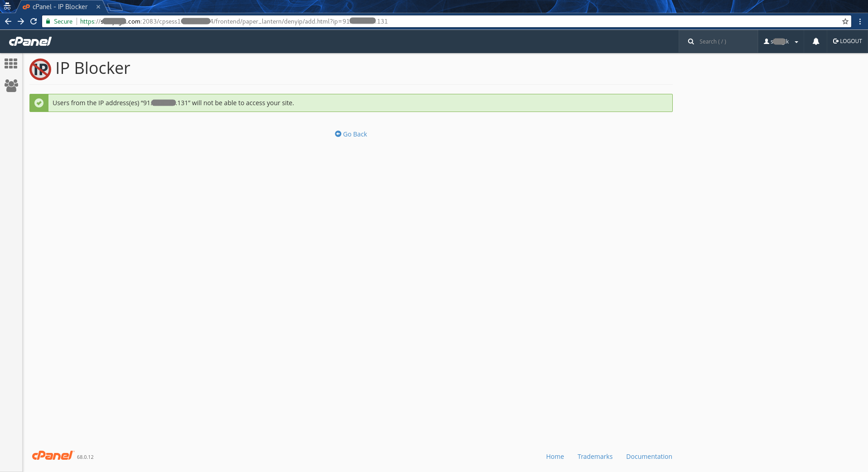Click the Secure padlock site info

click(59, 21)
